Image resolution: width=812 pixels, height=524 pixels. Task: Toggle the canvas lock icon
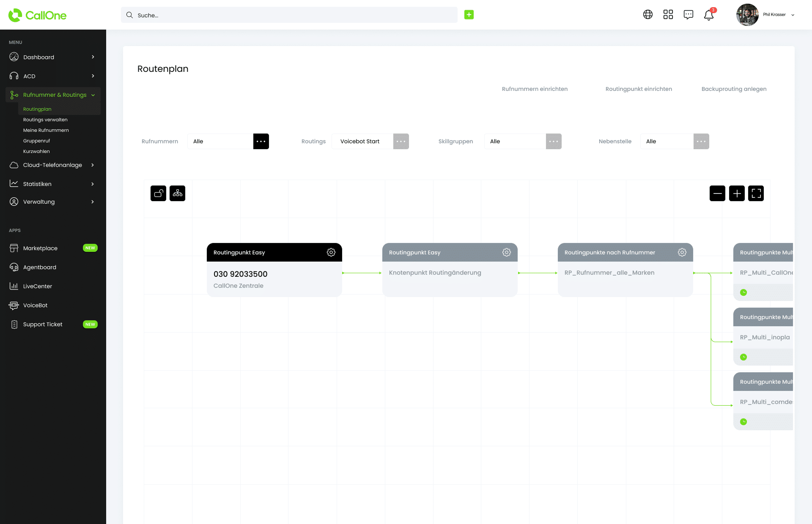pyautogui.click(x=158, y=194)
